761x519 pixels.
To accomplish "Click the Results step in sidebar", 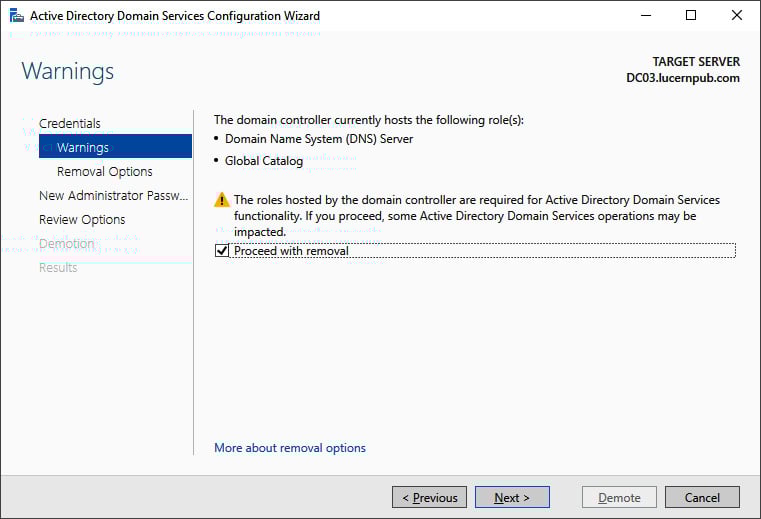I will (x=58, y=268).
